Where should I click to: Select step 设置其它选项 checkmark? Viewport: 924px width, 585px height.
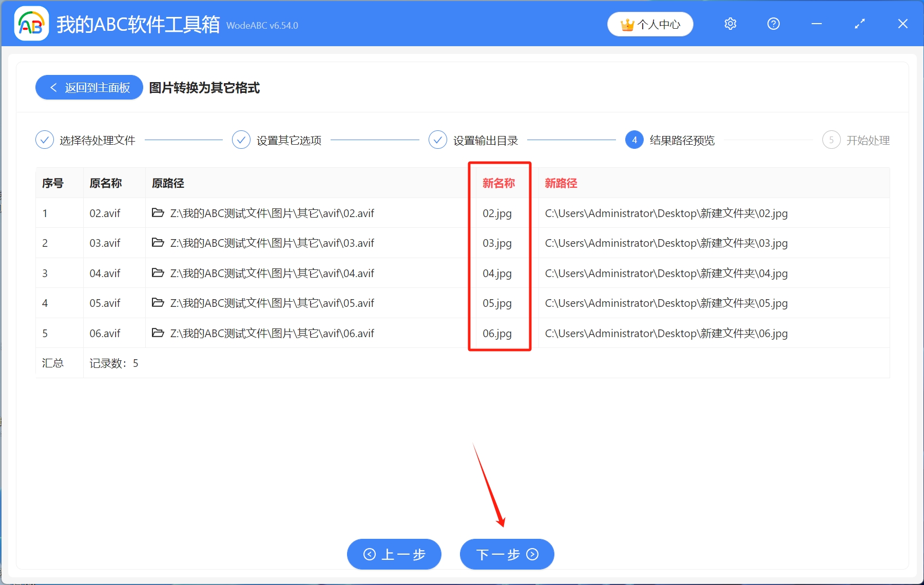241,140
